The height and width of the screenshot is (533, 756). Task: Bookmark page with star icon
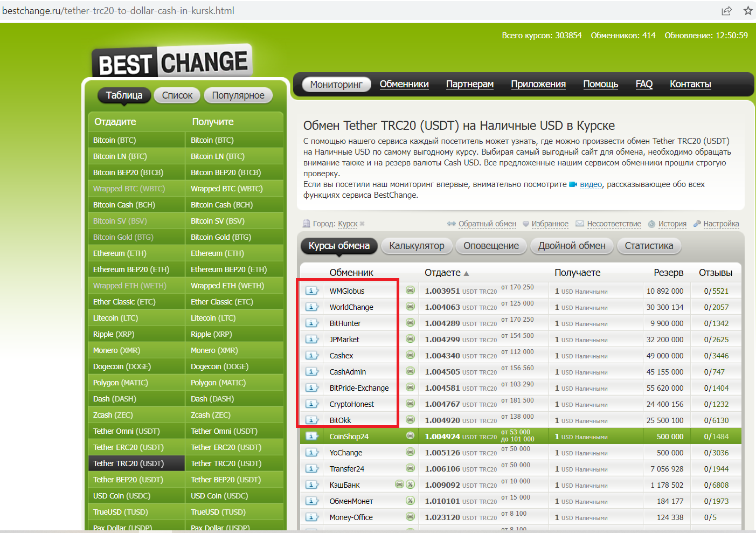click(x=748, y=10)
